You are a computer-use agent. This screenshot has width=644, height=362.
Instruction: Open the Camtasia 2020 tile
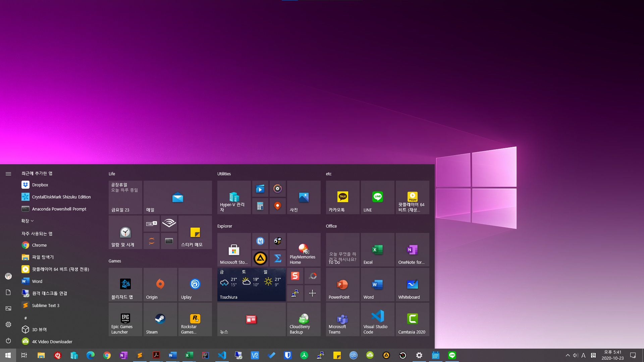[412, 319]
